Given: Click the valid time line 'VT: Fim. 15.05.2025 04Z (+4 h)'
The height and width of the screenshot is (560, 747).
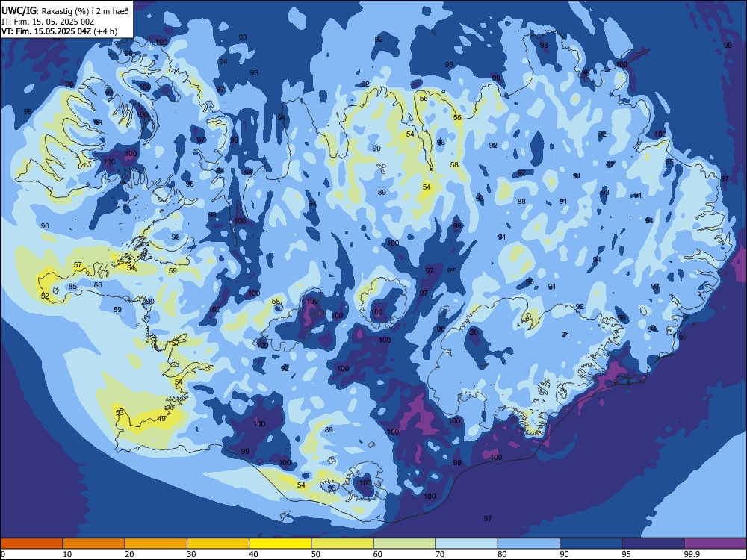Looking at the screenshot, I should coord(60,31).
